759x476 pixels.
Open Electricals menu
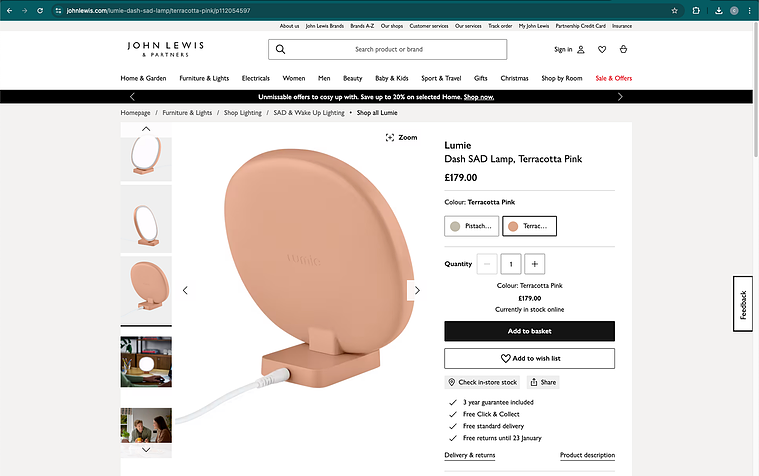click(x=256, y=78)
